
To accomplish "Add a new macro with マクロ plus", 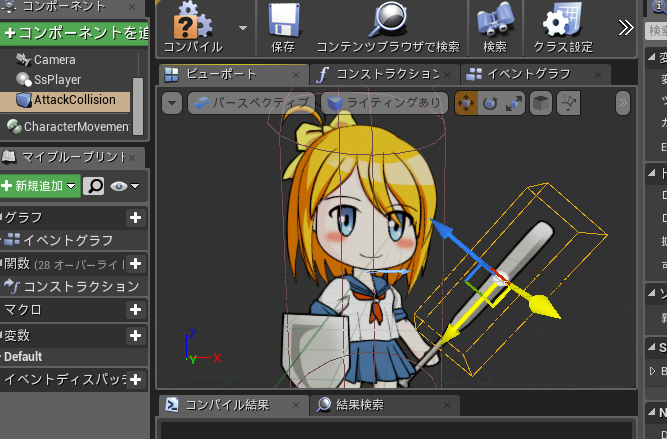I will pyautogui.click(x=135, y=310).
